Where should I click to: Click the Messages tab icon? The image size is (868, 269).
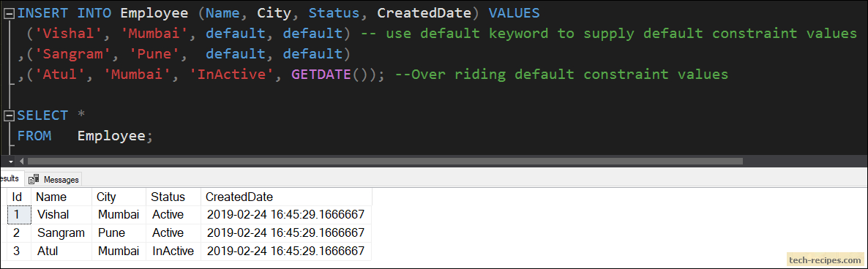34,180
